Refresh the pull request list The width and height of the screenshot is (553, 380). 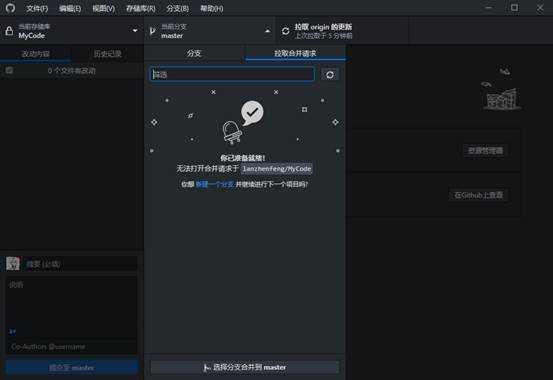point(330,74)
